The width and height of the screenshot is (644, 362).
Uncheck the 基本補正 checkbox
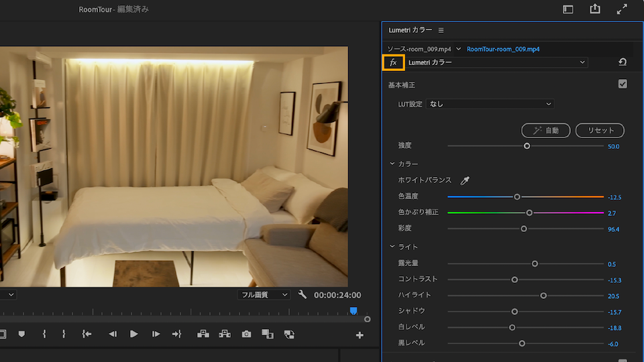(x=623, y=84)
